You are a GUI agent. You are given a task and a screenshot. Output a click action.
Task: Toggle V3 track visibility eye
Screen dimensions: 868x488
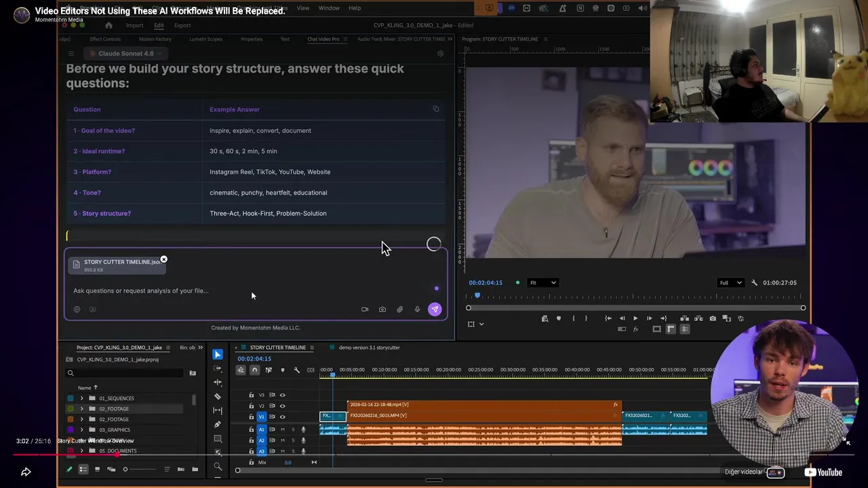click(283, 395)
